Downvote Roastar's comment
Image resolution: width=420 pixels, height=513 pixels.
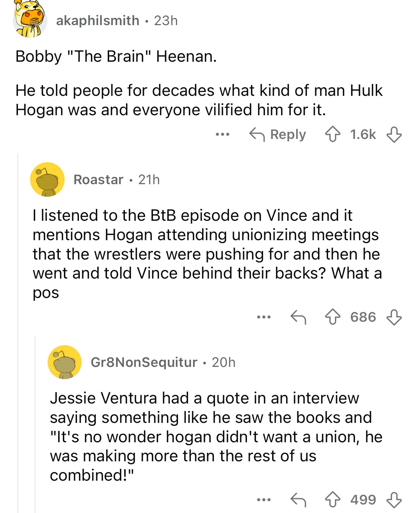[394, 317]
